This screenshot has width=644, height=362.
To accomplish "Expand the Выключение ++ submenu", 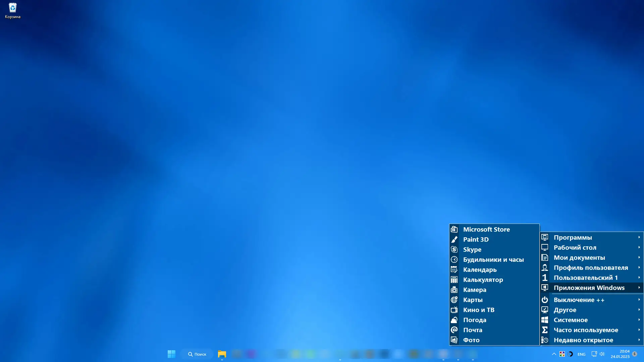I will [579, 300].
